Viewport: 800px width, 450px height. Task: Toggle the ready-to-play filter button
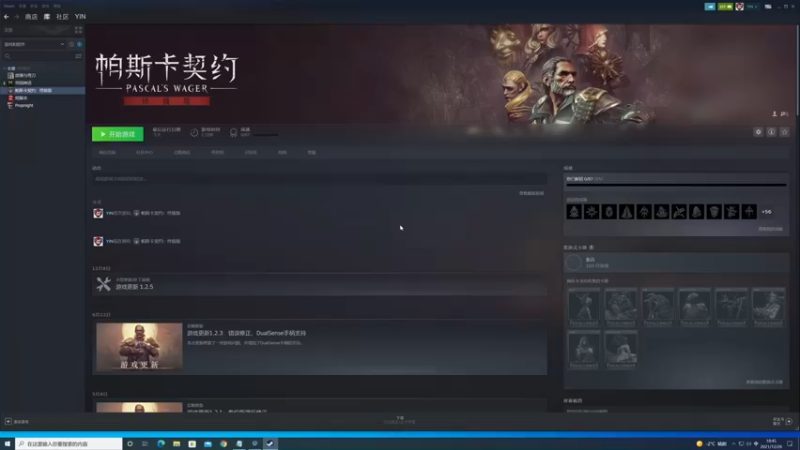(79, 44)
